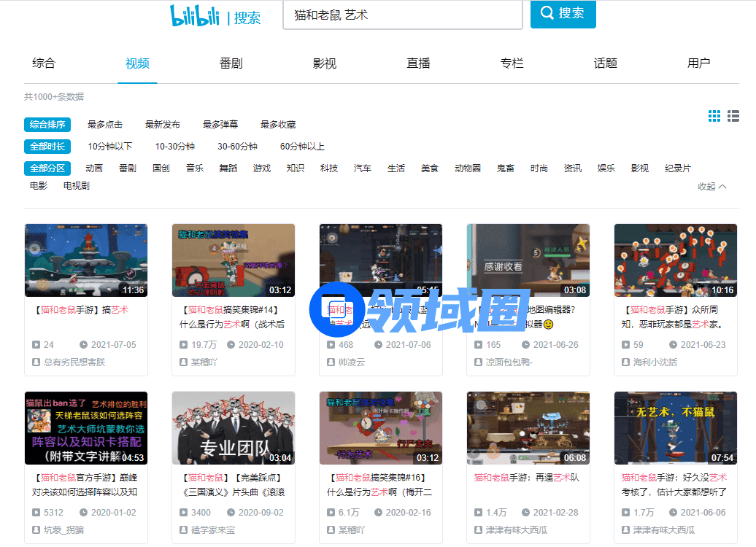This screenshot has height=547, width=756.
Task: Open the 专业团队 video thumbnail
Action: 234,428
